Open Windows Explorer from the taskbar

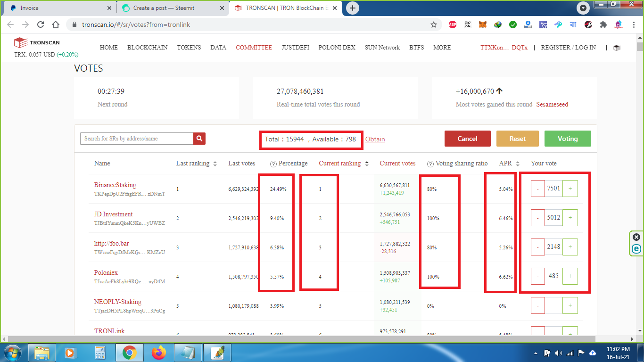(41, 353)
